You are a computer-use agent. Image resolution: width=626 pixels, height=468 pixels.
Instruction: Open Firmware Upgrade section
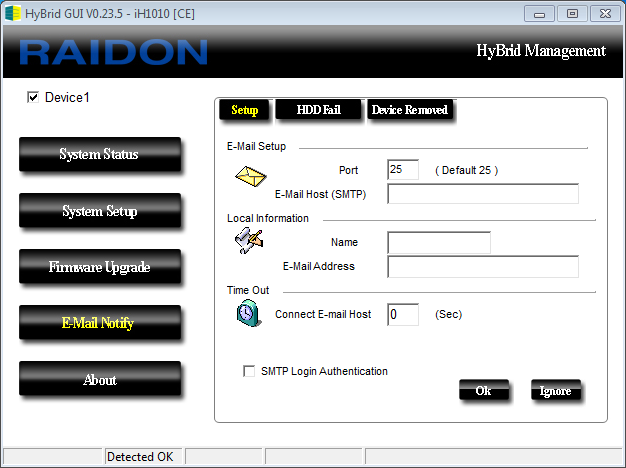100,266
